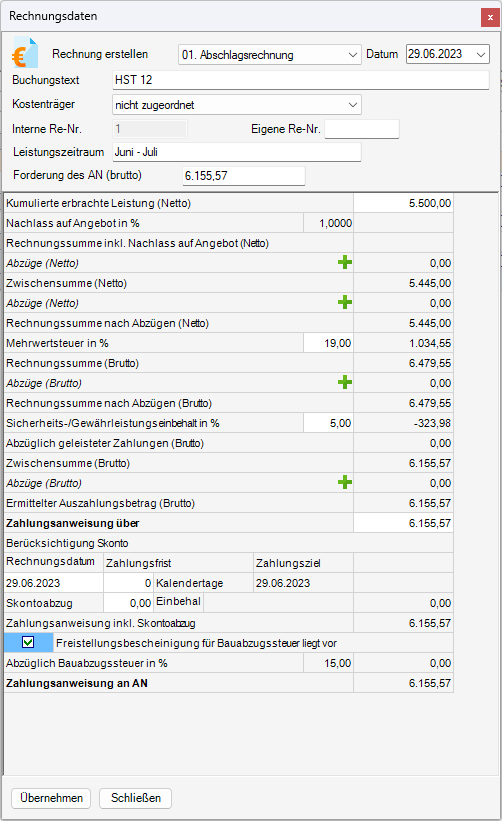This screenshot has width=502, height=821.
Task: Add deduction via first Abzüge (Netto) plus
Action: [x=344, y=263]
